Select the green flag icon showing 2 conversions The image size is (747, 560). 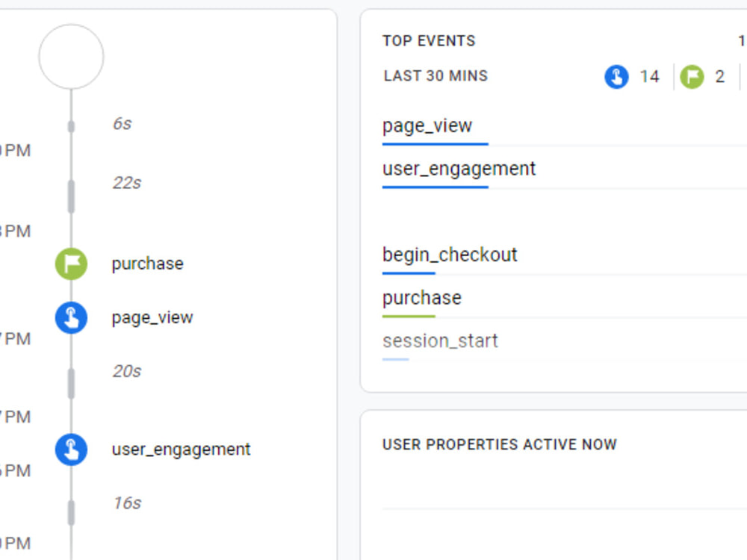point(691,76)
